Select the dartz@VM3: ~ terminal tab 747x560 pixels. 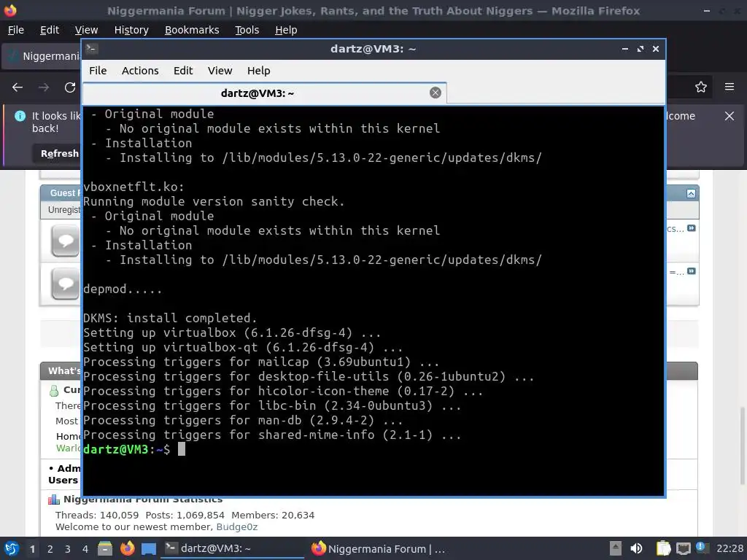pos(264,93)
